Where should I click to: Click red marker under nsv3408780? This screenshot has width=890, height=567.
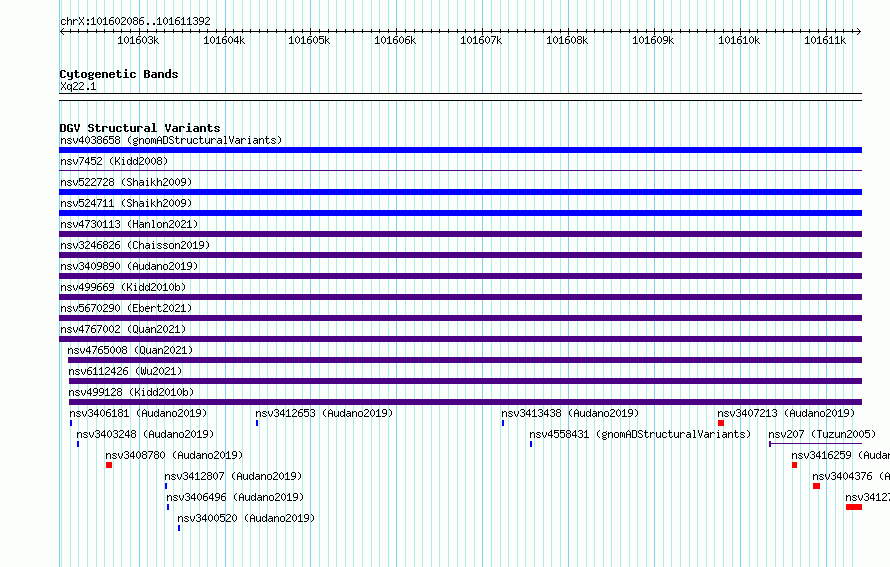[109, 465]
